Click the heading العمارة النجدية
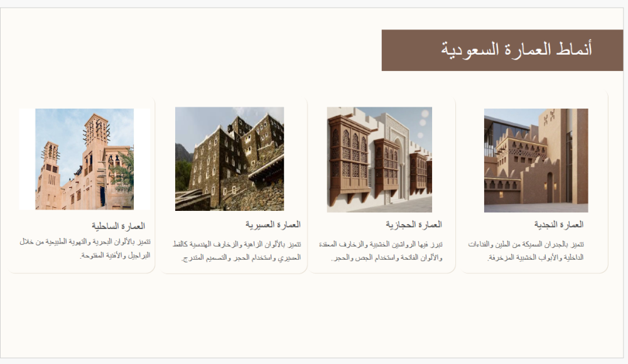Image resolution: width=628 pixels, height=364 pixels. (x=559, y=225)
